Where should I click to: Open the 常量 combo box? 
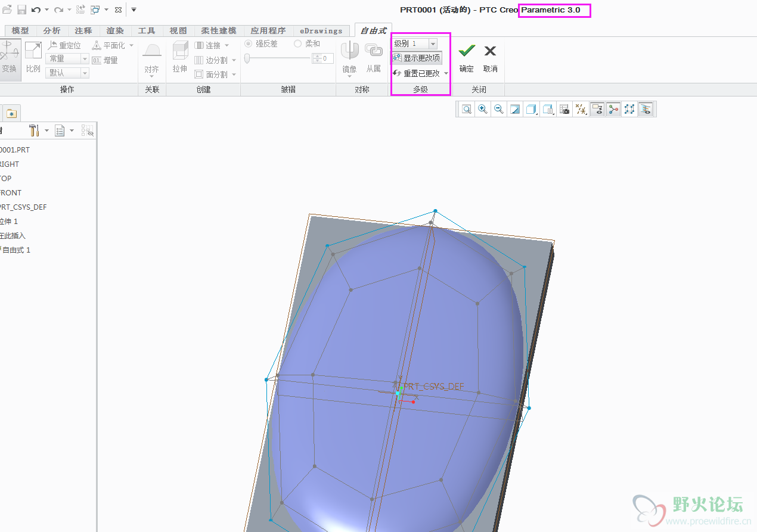[x=67, y=58]
